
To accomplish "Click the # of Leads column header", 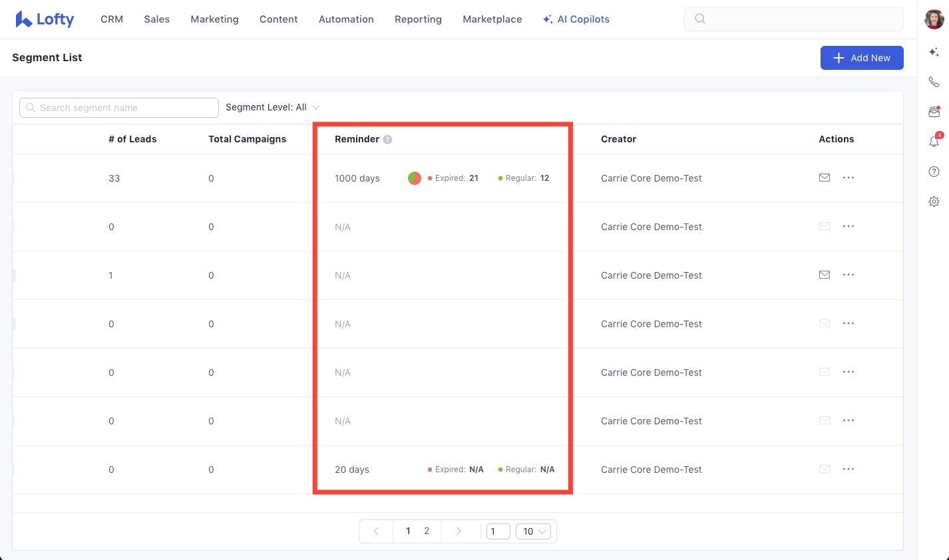I will (132, 139).
